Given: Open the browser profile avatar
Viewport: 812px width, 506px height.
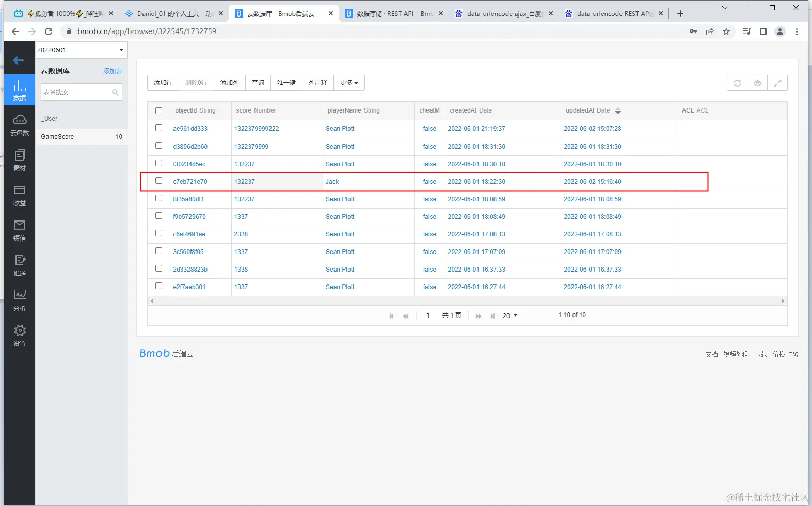Looking at the screenshot, I should [780, 31].
